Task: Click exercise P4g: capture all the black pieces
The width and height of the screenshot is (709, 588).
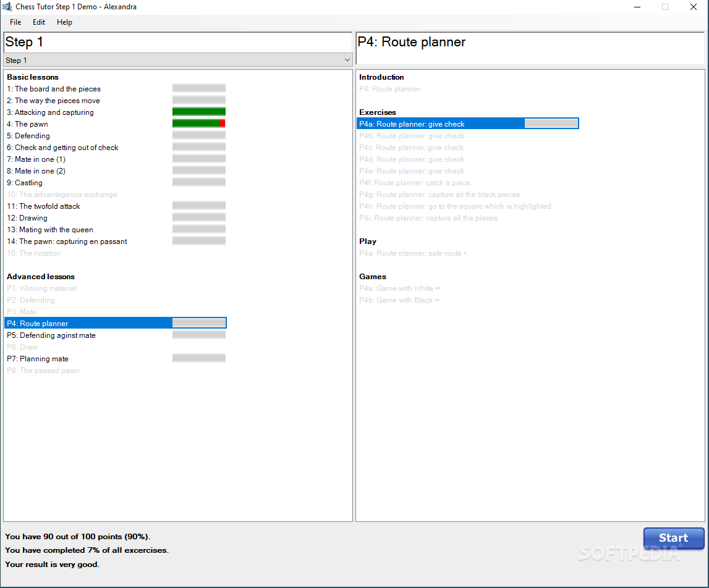Action: [x=439, y=195]
